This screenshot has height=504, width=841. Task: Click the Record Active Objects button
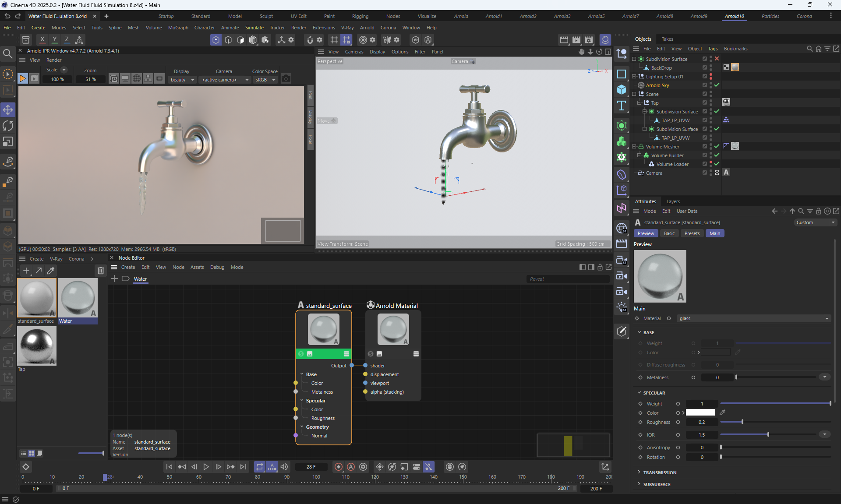[x=338, y=467]
